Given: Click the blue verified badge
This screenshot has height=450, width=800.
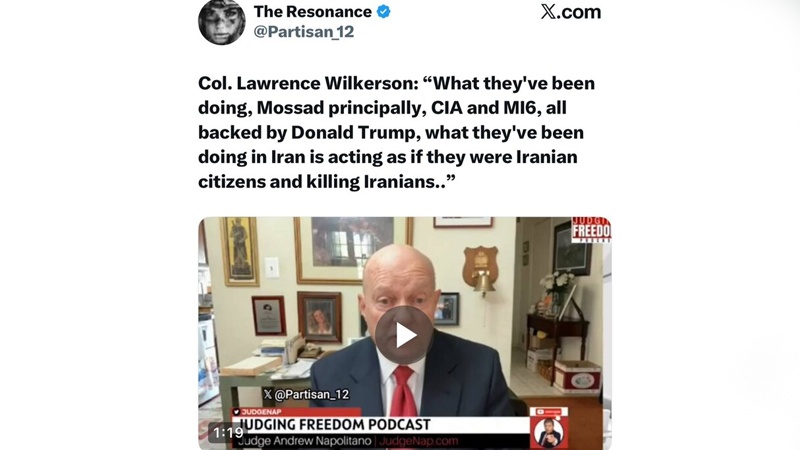Looking at the screenshot, I should (x=384, y=12).
